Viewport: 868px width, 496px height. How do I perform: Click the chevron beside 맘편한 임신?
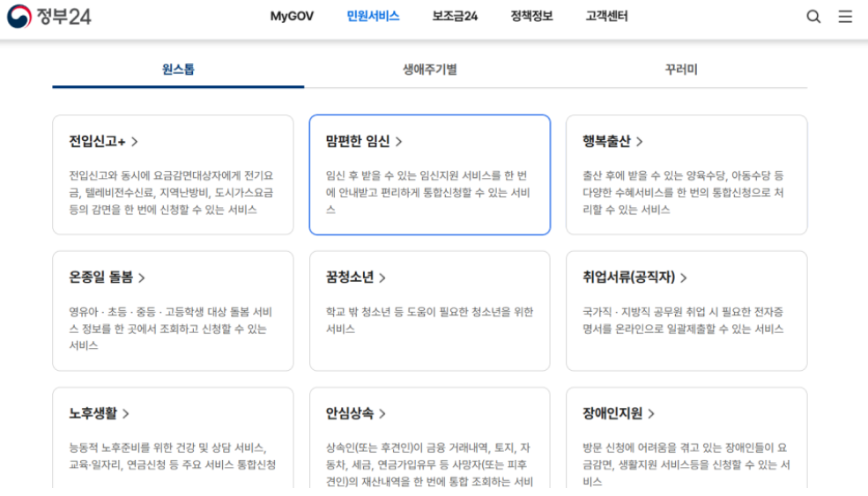tap(398, 142)
